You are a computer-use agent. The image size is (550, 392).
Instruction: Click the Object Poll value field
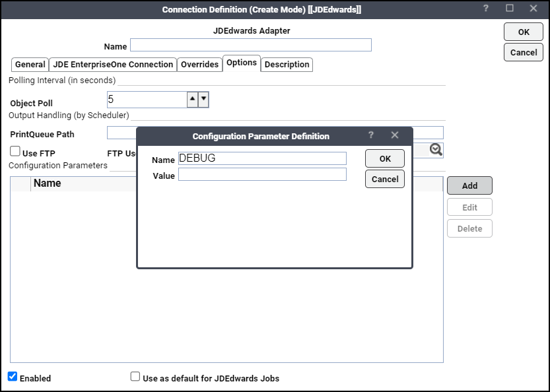147,100
